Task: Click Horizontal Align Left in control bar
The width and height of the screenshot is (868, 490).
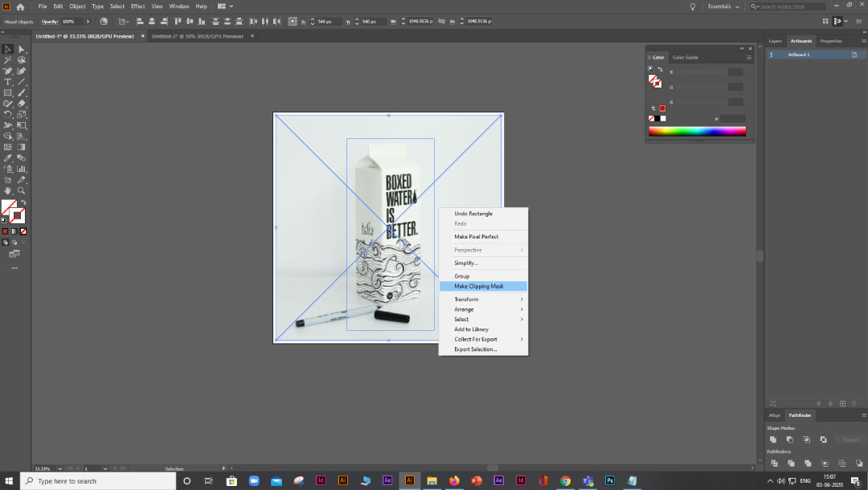Action: [x=140, y=22]
